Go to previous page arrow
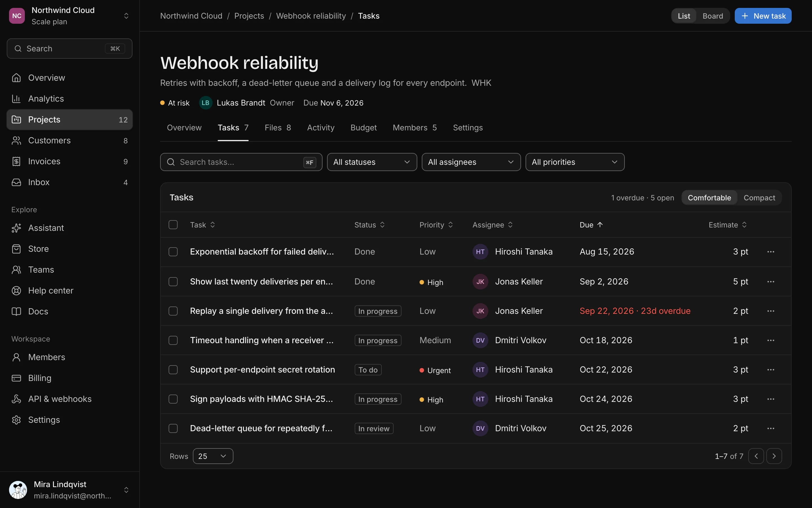 point(756,456)
